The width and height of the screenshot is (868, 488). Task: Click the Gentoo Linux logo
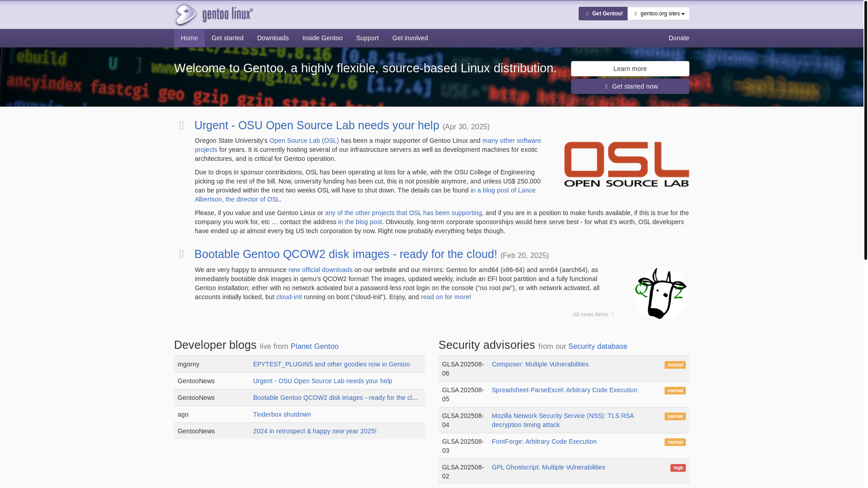(x=213, y=14)
